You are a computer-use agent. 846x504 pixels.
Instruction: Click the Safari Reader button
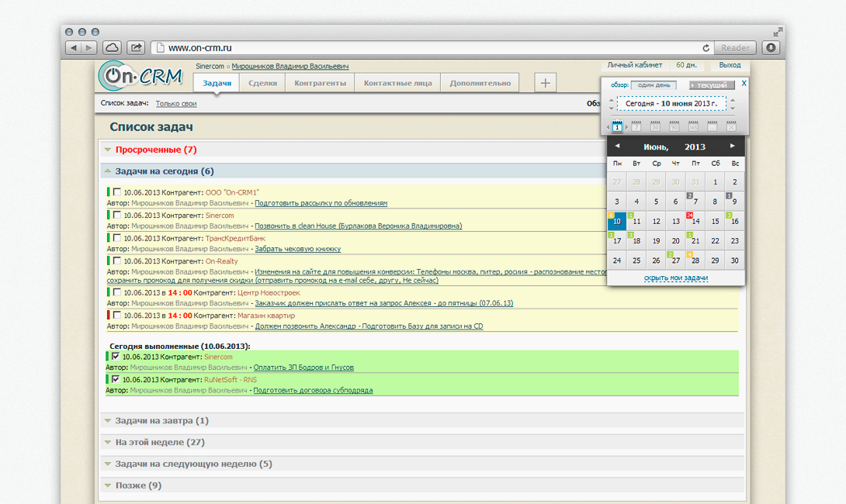tap(735, 48)
